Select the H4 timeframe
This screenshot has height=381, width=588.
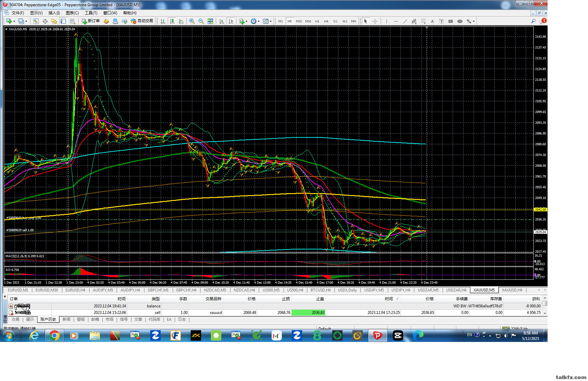coord(326,21)
